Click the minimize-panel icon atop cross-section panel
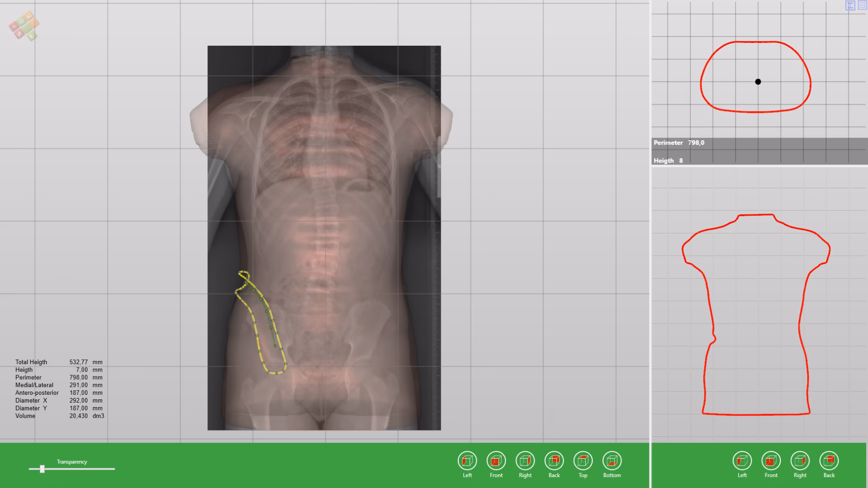Image resolution: width=868 pixels, height=488 pixels. (862, 5)
